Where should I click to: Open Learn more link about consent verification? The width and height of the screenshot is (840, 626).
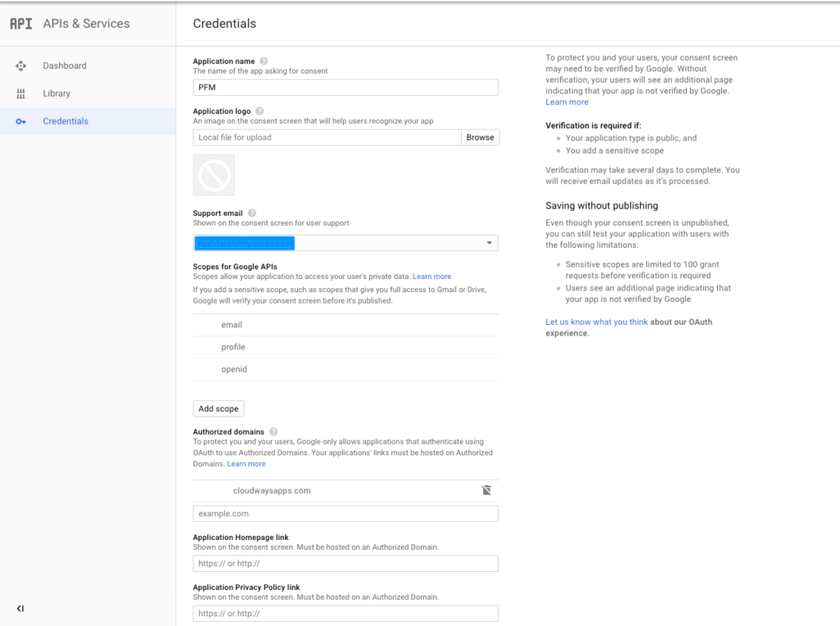[x=567, y=102]
